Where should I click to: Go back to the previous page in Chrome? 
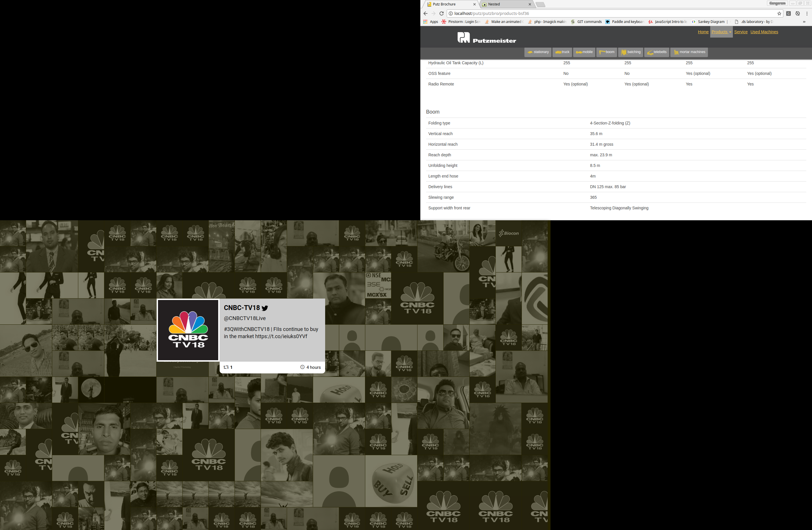pyautogui.click(x=425, y=14)
